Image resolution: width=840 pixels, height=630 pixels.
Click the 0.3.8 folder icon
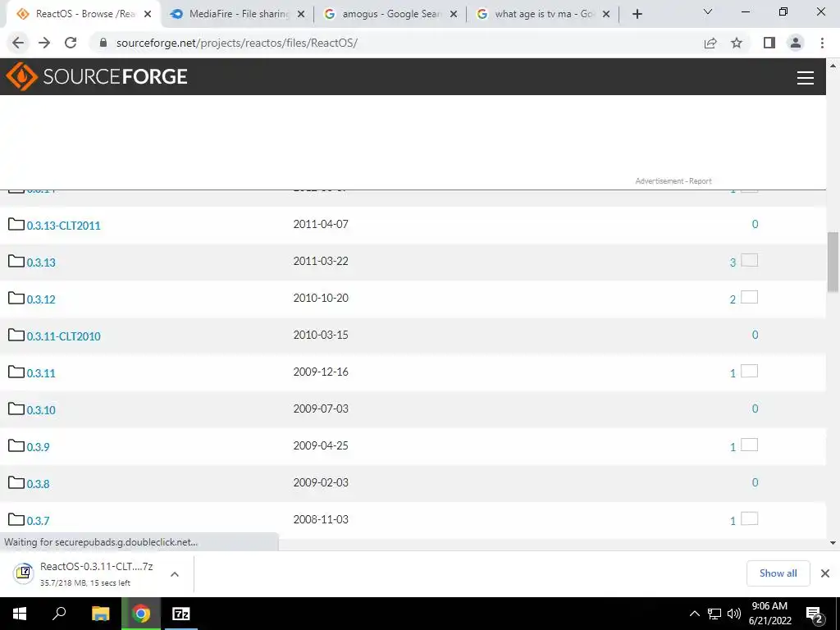16,482
